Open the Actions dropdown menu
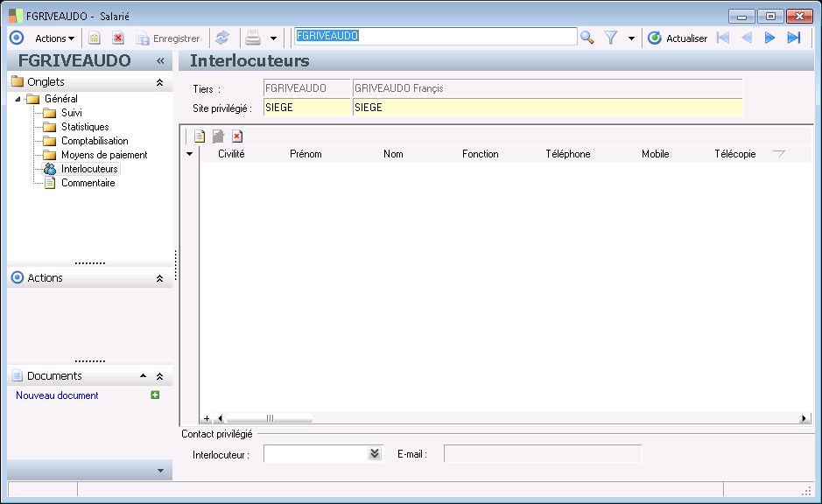This screenshot has height=504, width=822. 54,38
